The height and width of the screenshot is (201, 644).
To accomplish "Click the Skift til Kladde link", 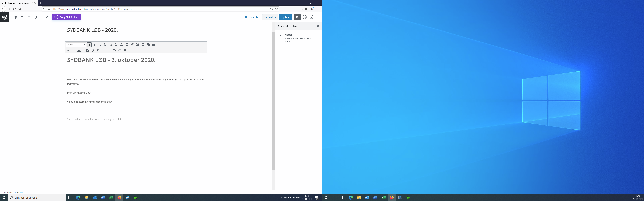I will (251, 17).
